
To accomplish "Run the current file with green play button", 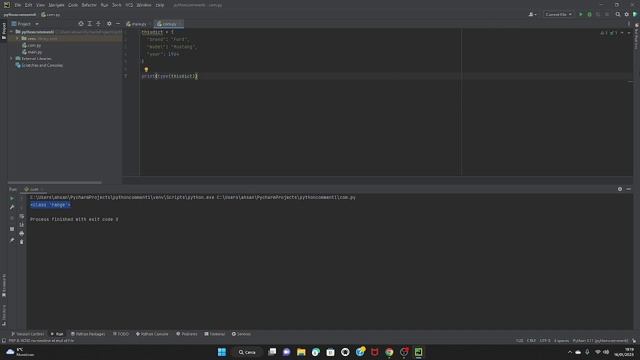I will [x=581, y=14].
